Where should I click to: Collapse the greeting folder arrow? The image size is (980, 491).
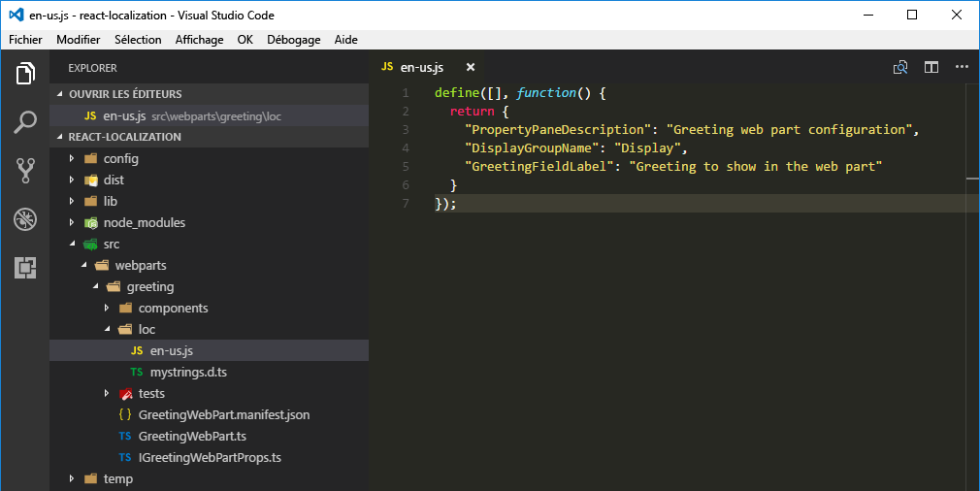[x=96, y=286]
